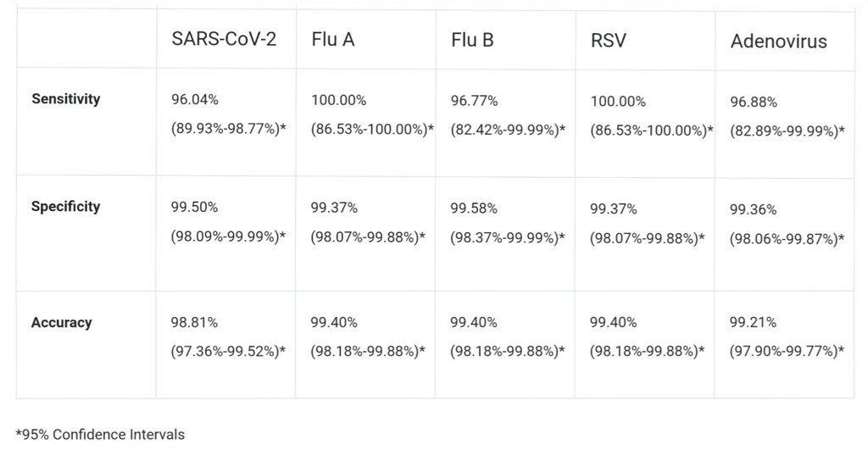Click the Specificity row label
Screen dimensions: 868x467
point(66,207)
